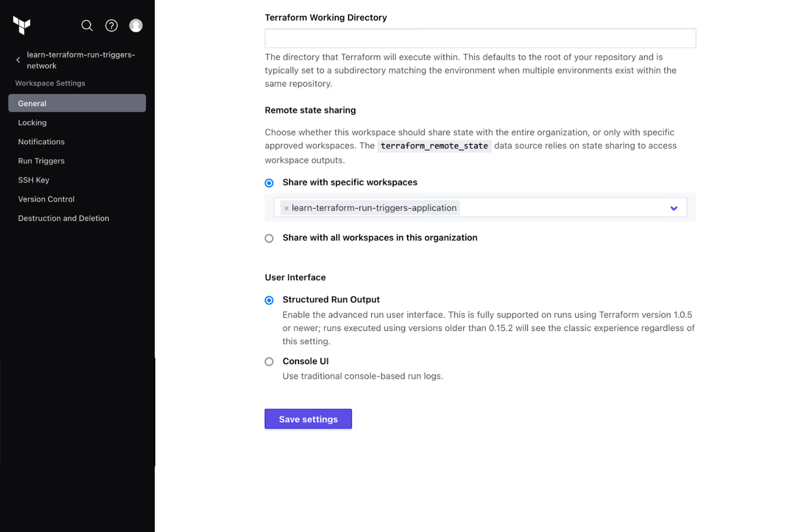This screenshot has width=798, height=532.
Task: Open the user avatar menu
Action: click(x=136, y=25)
